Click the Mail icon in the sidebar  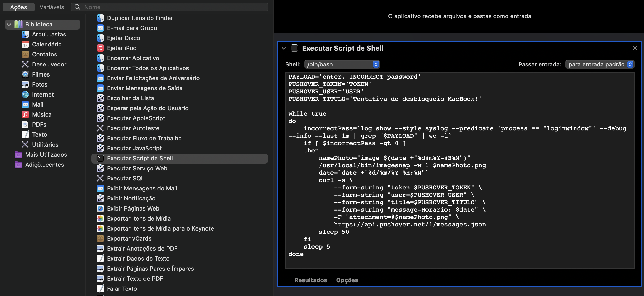tap(25, 104)
